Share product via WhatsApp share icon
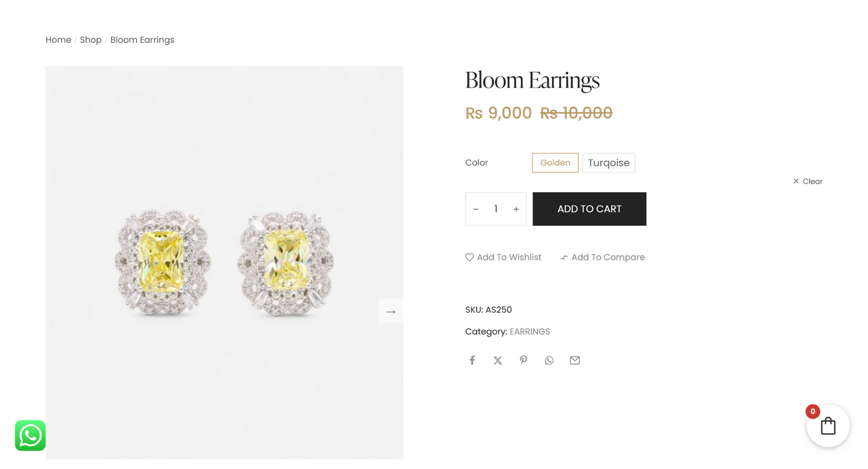 click(549, 361)
